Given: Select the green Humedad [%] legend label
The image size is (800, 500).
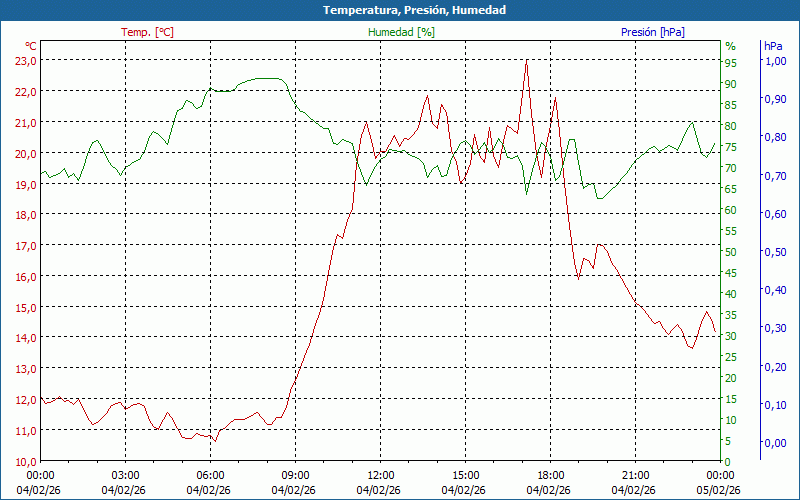Looking at the screenshot, I should 402,32.
